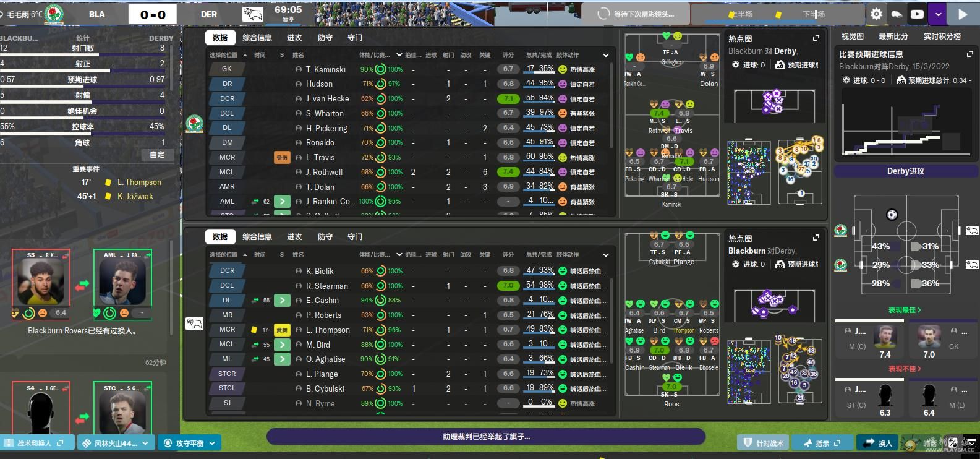Image resolution: width=980 pixels, height=459 pixels.
Task: Click the Derby County crest in scoreboard
Action: coord(252,14)
